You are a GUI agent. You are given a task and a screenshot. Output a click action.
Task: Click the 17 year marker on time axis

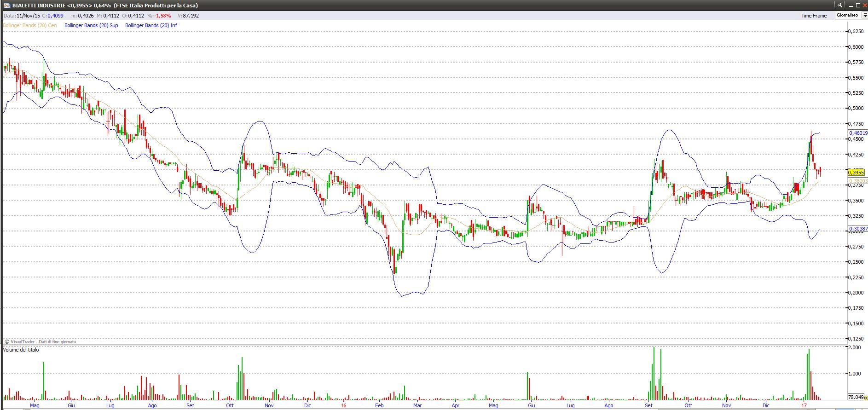(804, 405)
